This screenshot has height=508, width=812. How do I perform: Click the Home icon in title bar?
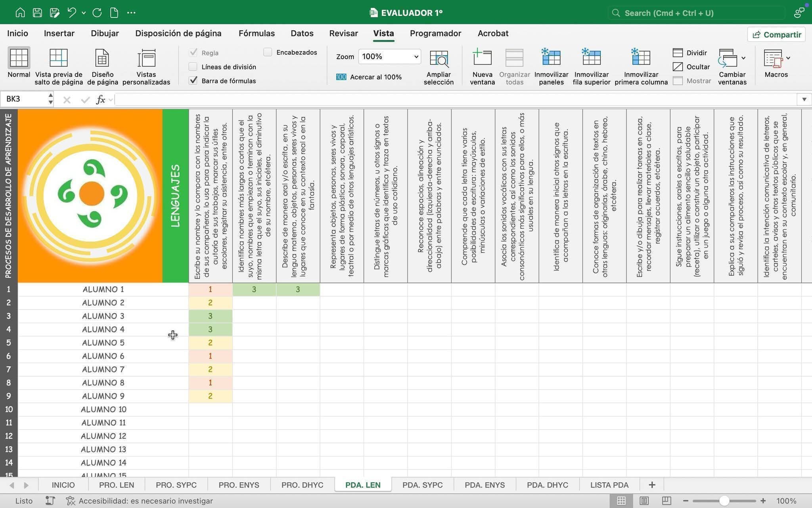pyautogui.click(x=20, y=13)
